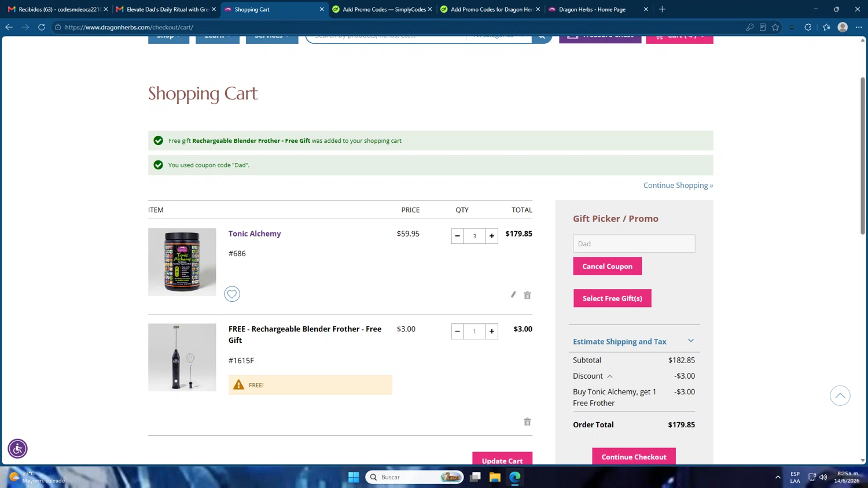Open the volume control in system tray
868x488 pixels.
(x=823, y=477)
